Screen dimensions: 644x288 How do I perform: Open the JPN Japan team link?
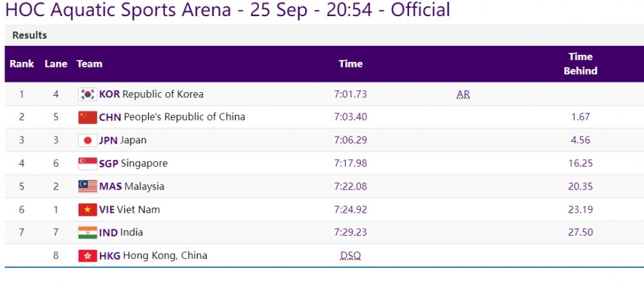click(x=123, y=140)
